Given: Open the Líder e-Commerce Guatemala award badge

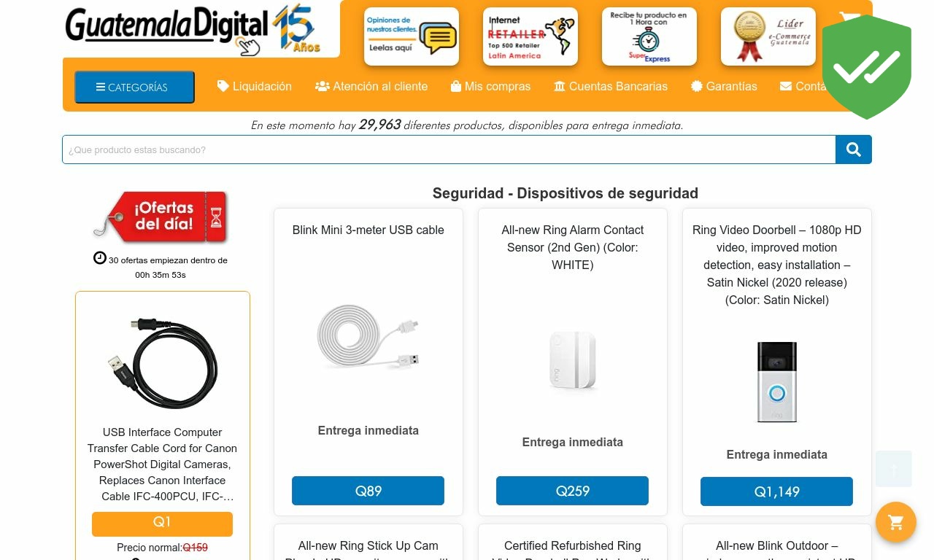Looking at the screenshot, I should tap(768, 36).
